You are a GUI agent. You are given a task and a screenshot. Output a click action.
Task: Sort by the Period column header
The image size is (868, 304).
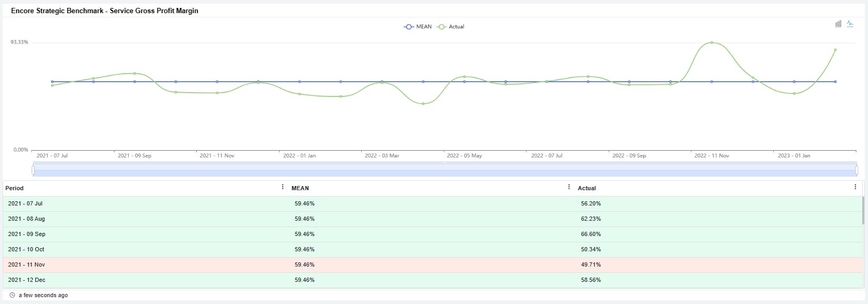(x=15, y=188)
